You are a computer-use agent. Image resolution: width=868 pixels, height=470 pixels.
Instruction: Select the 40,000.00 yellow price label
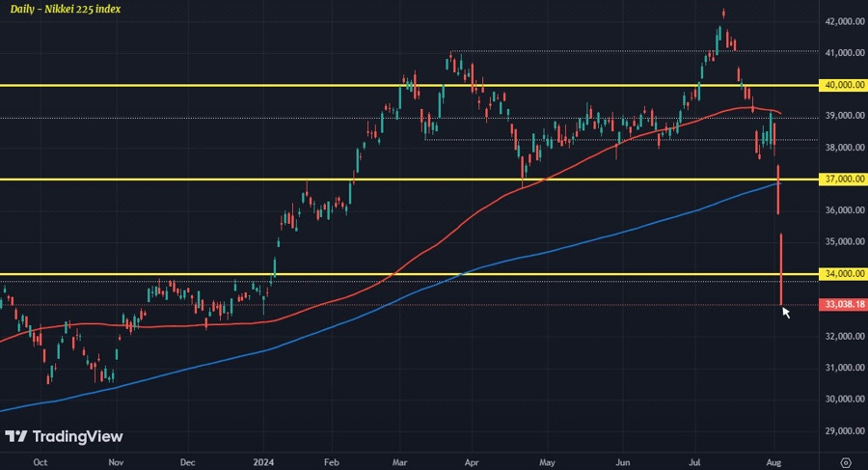click(x=843, y=85)
